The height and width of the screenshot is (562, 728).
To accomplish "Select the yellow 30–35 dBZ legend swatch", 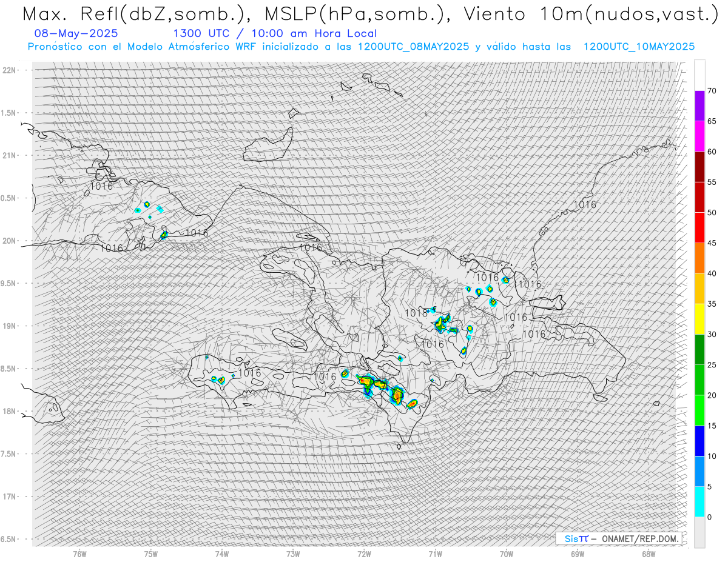I will pos(699,319).
